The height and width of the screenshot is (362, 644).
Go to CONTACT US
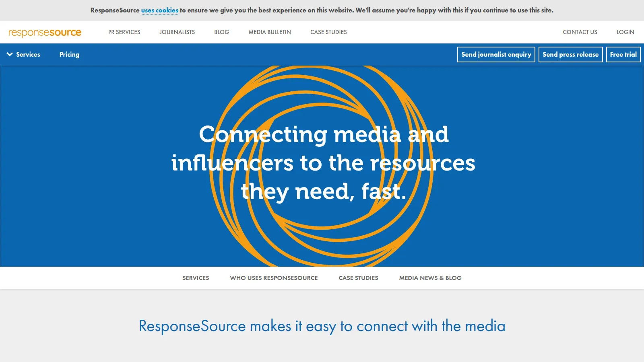(x=580, y=32)
